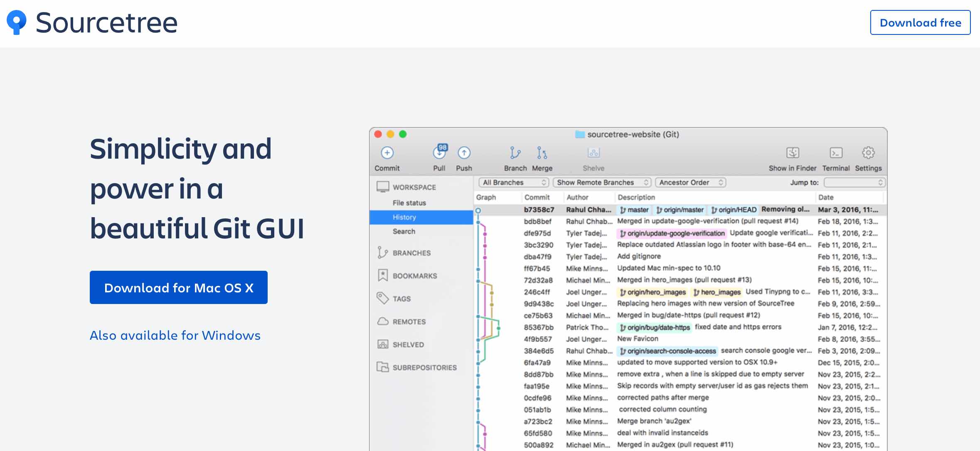The height and width of the screenshot is (451, 980).
Task: Select commit 9d9438c
Action: point(680,304)
